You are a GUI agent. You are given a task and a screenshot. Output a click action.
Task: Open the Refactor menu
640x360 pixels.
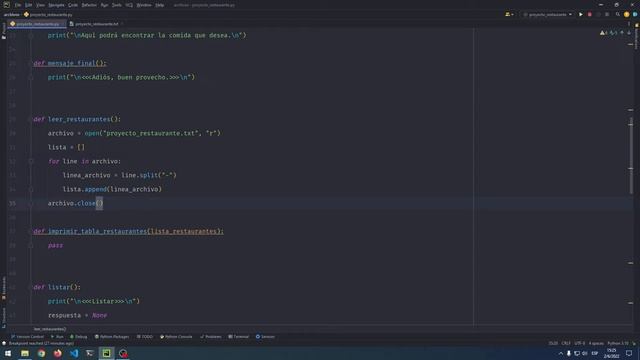89,5
